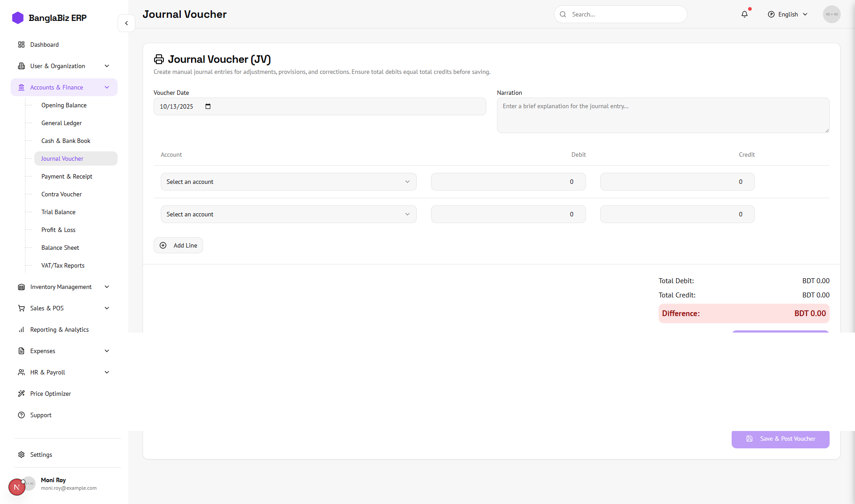This screenshot has height=504, width=855.
Task: Click Save & Post Voucher
Action: point(780,439)
